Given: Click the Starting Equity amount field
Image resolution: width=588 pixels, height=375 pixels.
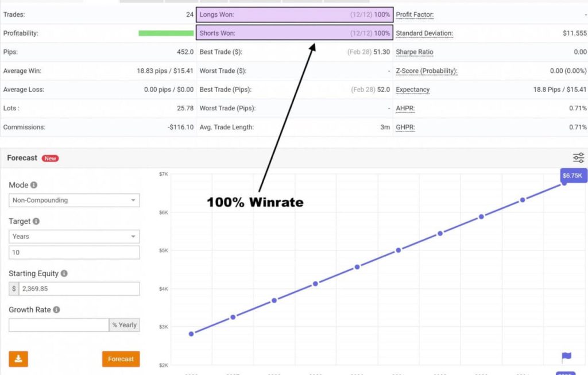Looking at the screenshot, I should [x=79, y=289].
